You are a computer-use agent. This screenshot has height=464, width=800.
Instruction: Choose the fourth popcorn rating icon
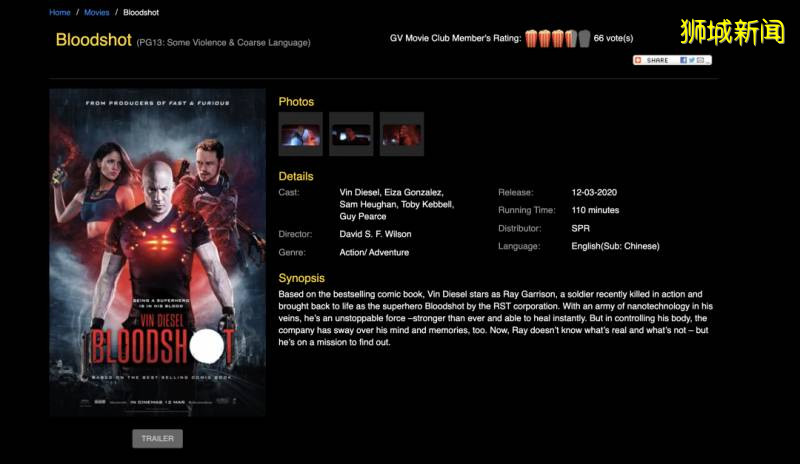pos(570,39)
